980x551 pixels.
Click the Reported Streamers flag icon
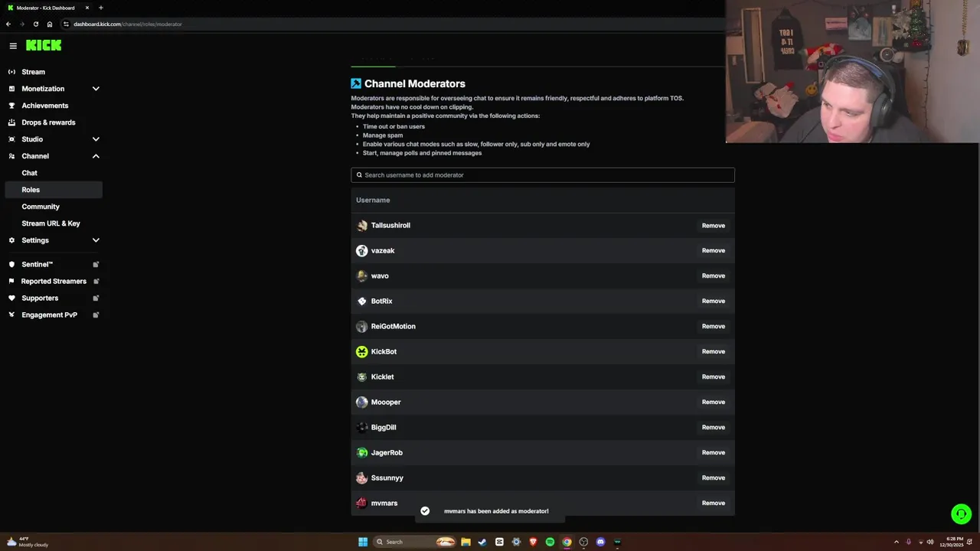11,281
